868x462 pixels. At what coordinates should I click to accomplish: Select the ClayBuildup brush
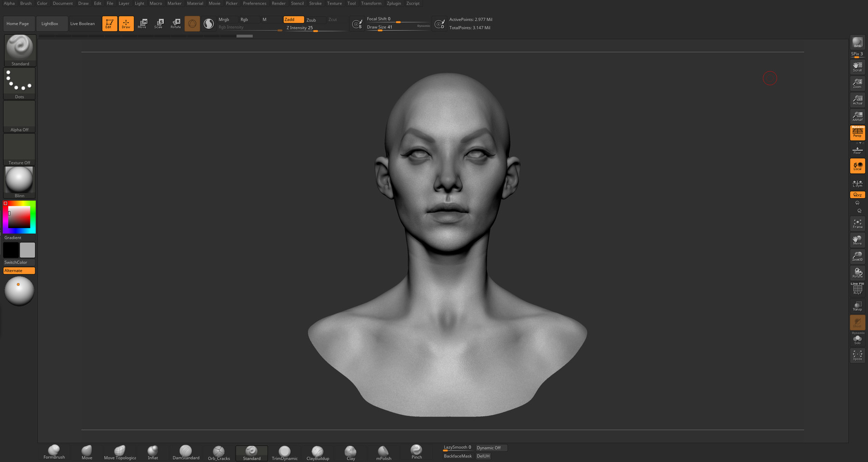tap(317, 451)
